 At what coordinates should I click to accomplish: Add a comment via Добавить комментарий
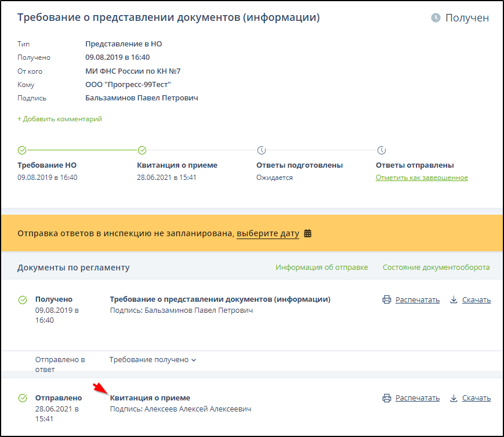(60, 119)
